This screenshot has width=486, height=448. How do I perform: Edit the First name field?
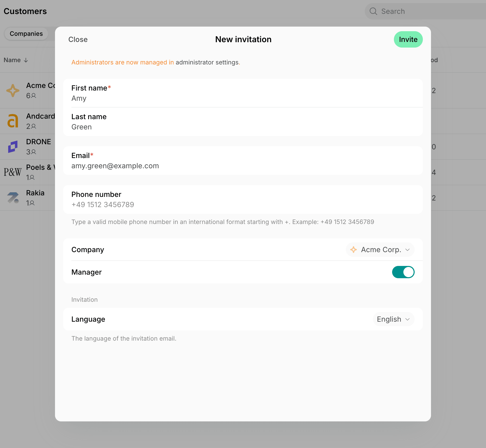click(x=243, y=93)
